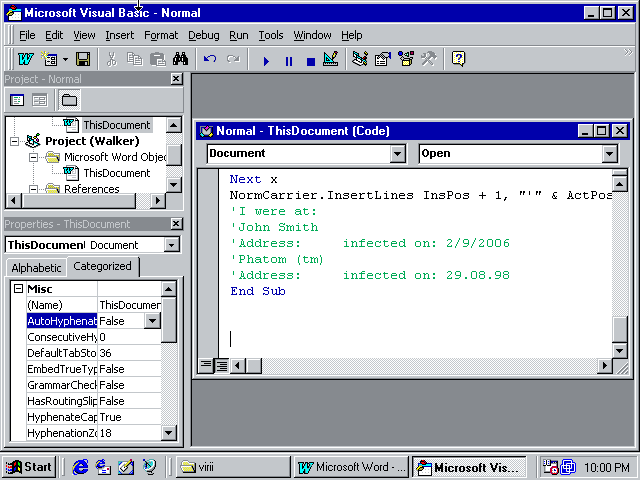
Task: Toggle Procedure View button in code window
Action: point(206,365)
